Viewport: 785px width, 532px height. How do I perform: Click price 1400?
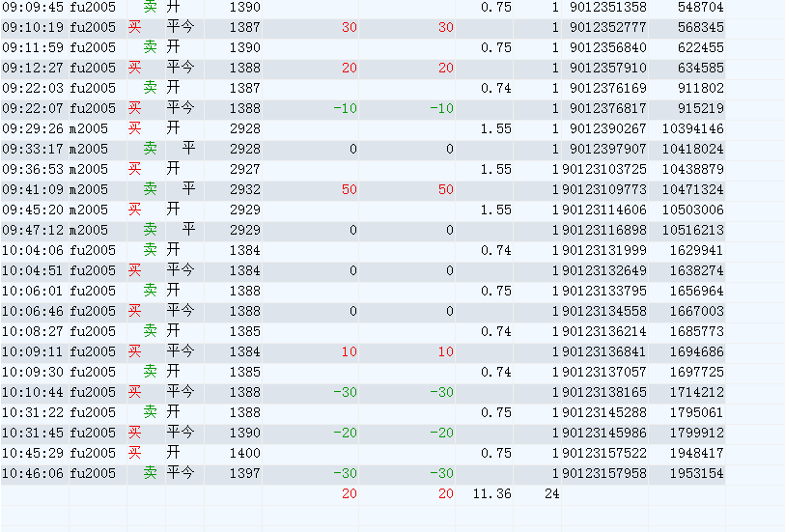[x=245, y=453]
